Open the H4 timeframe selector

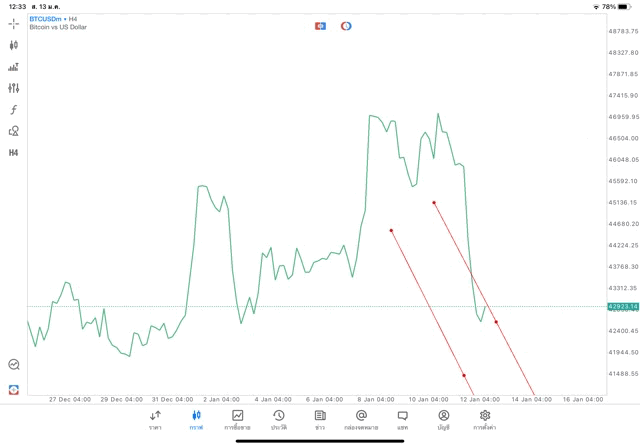point(14,153)
